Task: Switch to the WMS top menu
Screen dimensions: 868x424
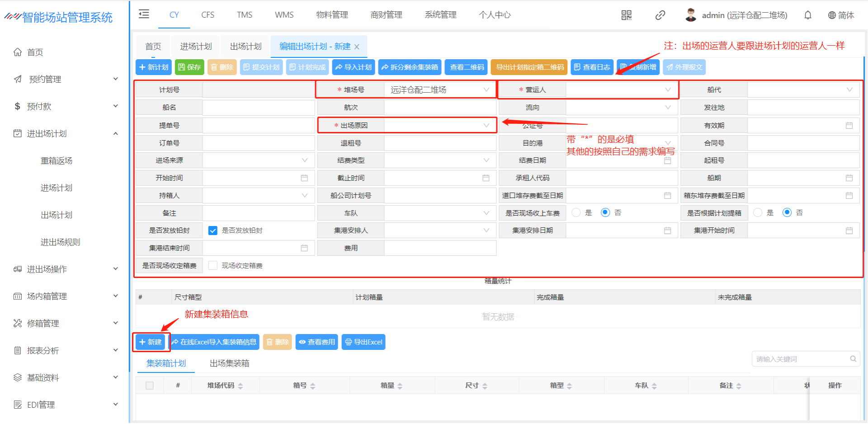Action: [x=284, y=15]
